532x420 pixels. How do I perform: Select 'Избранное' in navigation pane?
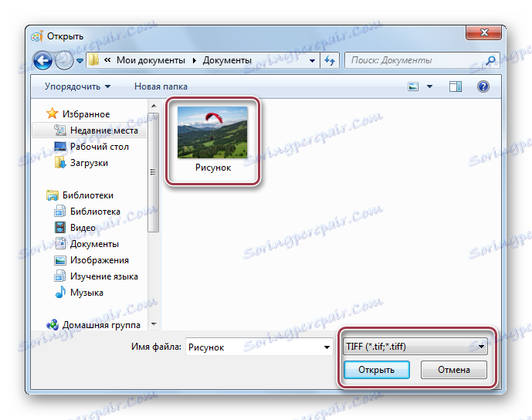86,114
